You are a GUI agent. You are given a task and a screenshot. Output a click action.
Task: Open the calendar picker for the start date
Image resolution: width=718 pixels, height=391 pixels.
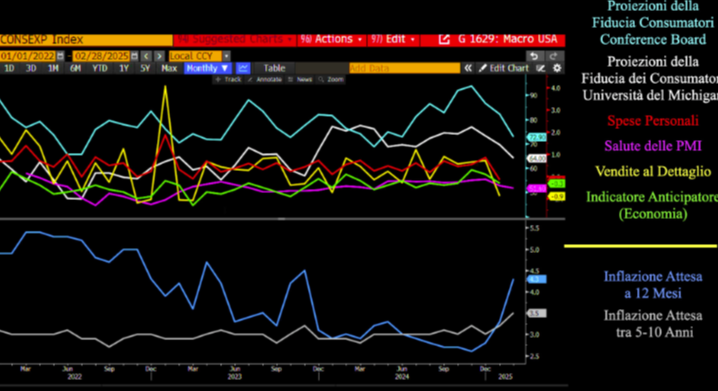tap(60, 56)
